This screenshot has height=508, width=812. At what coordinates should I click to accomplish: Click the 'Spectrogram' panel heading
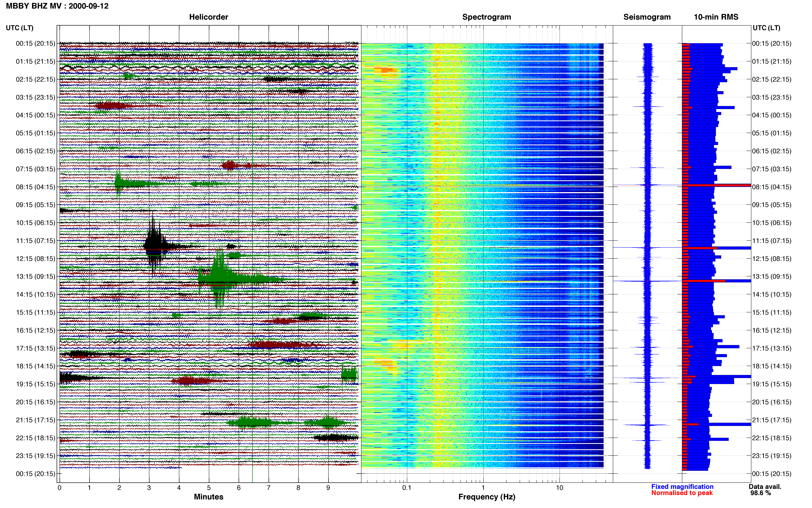coord(487,17)
